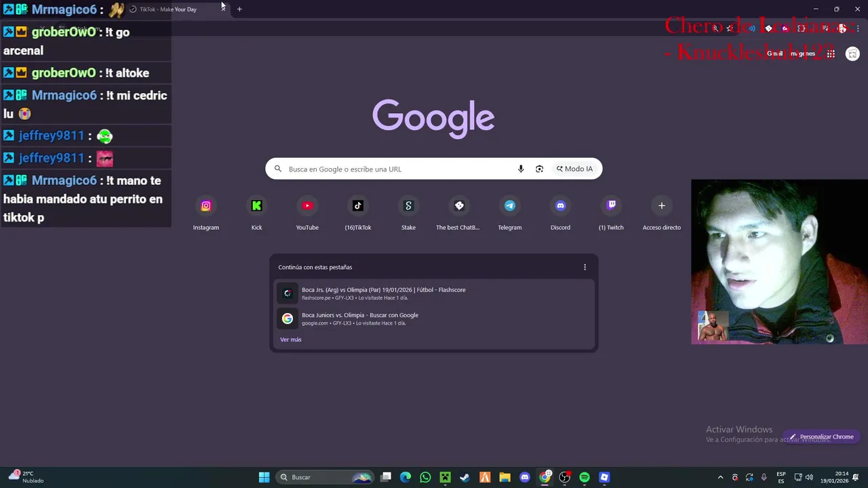The width and height of the screenshot is (868, 488).
Task: Open volume control in system tray
Action: [x=808, y=477]
